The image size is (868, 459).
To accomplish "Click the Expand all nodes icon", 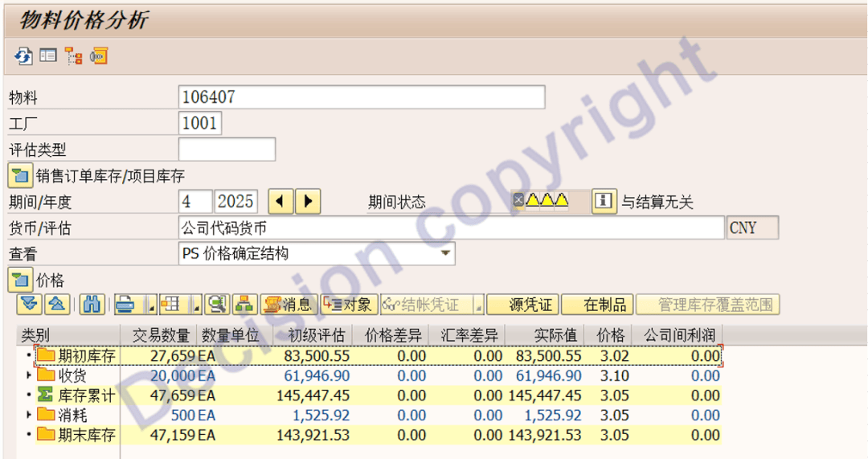I will pos(31,305).
